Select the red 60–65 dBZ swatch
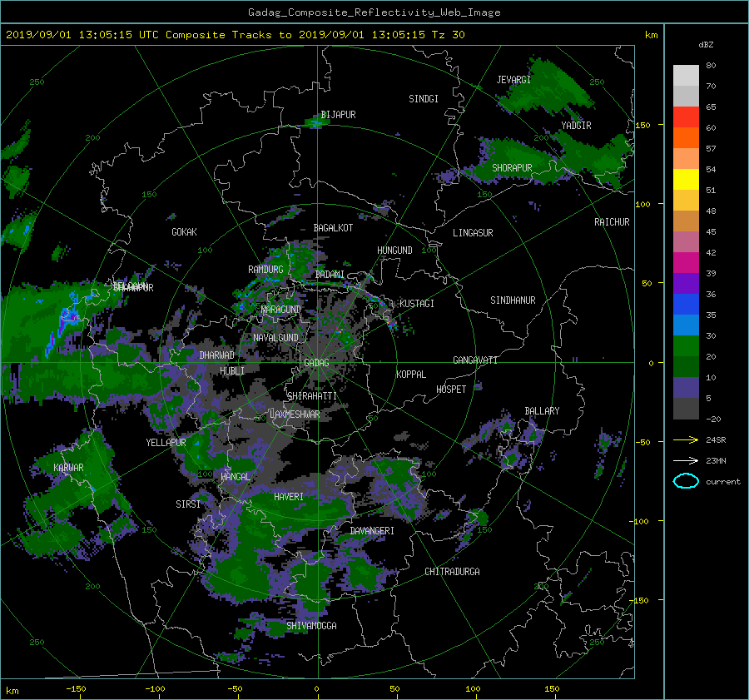The image size is (749, 700). click(x=686, y=117)
